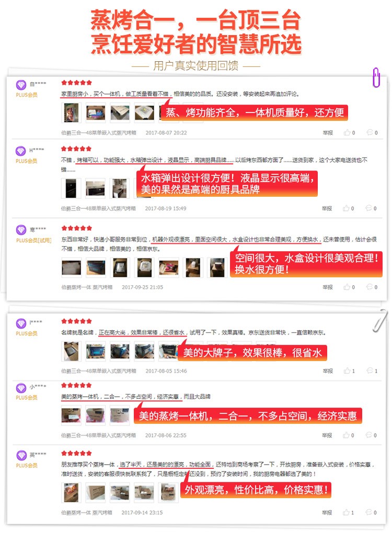Click the purple paperclip icon at top right
This screenshot has height=539, width=392.
click(x=376, y=77)
